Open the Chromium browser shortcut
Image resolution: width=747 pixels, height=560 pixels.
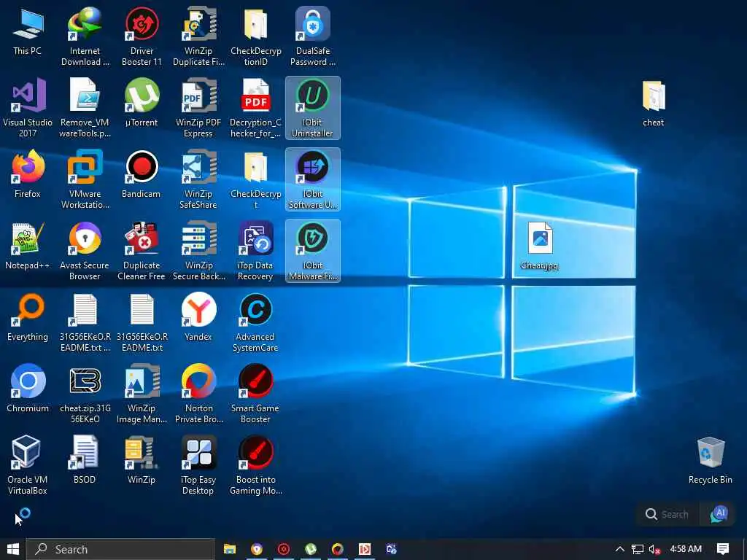(x=27, y=388)
